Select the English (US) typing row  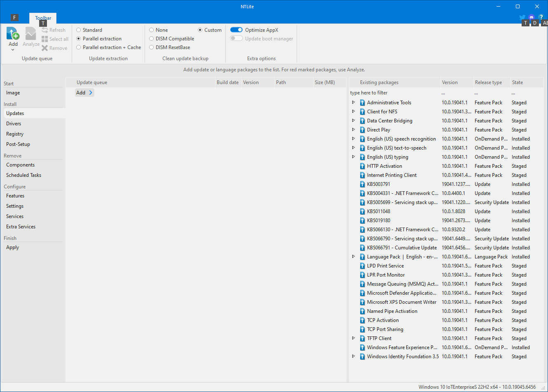tap(446, 157)
